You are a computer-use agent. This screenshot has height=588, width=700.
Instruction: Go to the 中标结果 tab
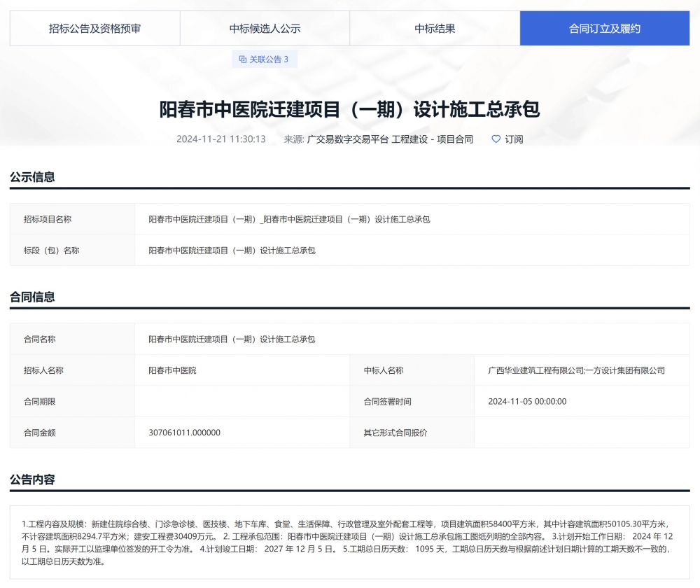[435, 29]
